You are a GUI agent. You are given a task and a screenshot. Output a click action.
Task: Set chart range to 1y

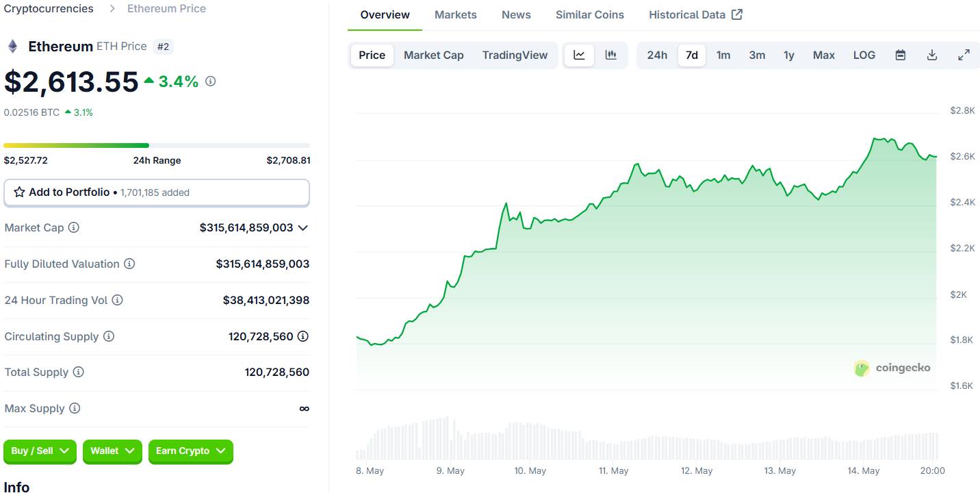[789, 55]
